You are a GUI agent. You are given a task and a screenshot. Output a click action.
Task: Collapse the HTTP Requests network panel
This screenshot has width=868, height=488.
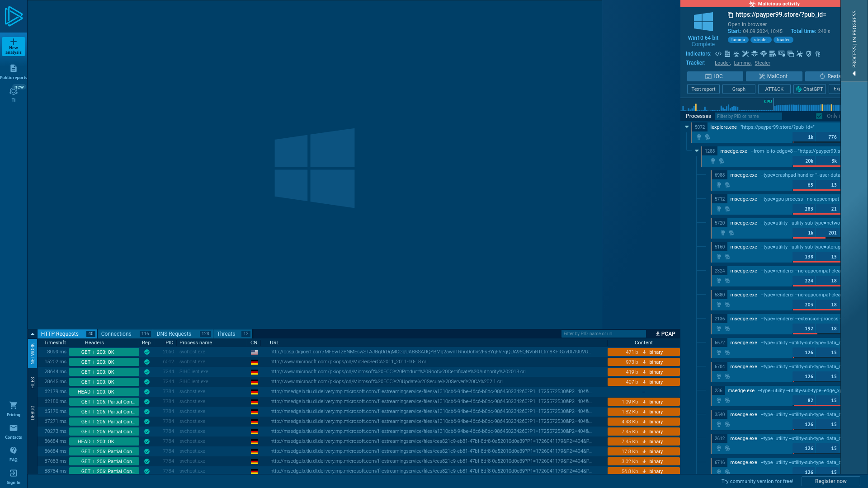32,333
